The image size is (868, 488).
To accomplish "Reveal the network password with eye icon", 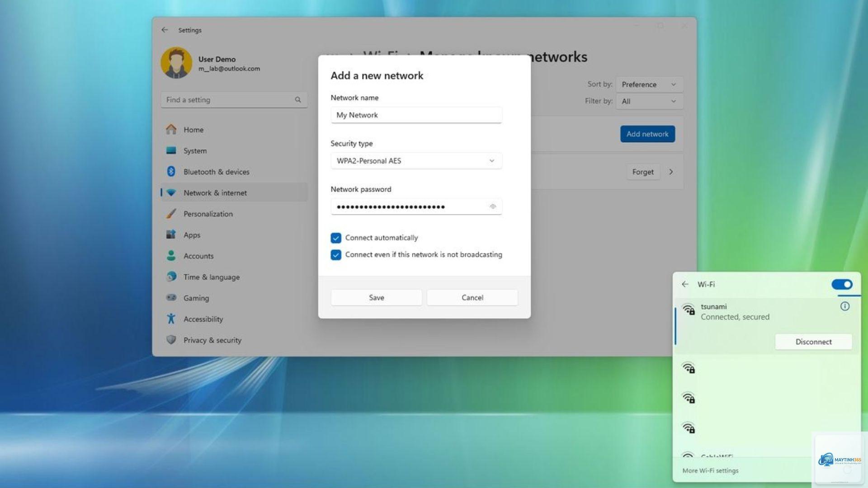I will click(x=493, y=206).
